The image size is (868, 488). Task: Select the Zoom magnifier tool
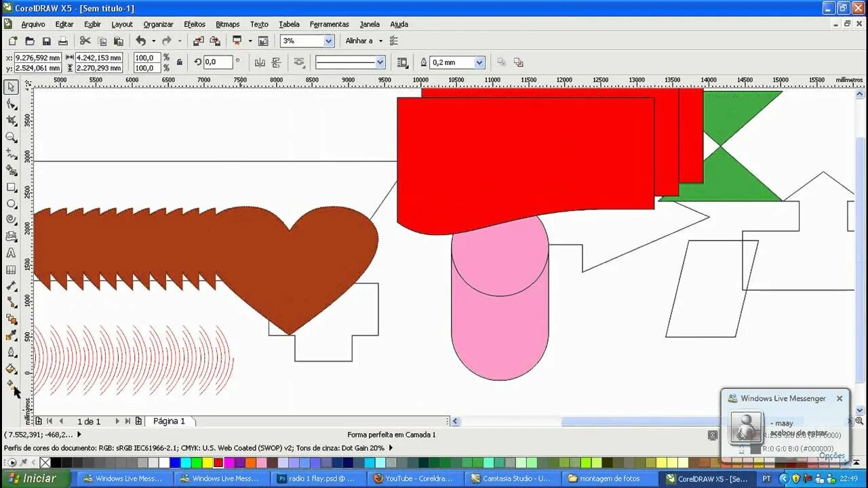11,137
